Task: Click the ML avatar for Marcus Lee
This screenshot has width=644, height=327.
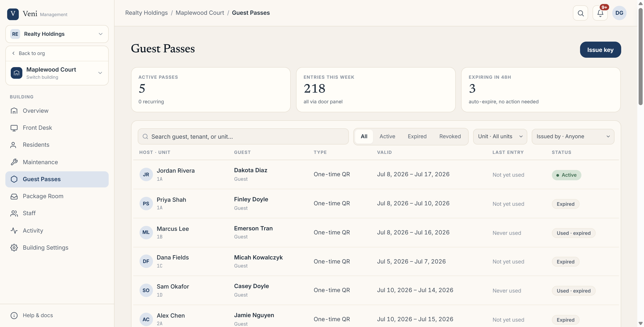Action: (x=146, y=232)
